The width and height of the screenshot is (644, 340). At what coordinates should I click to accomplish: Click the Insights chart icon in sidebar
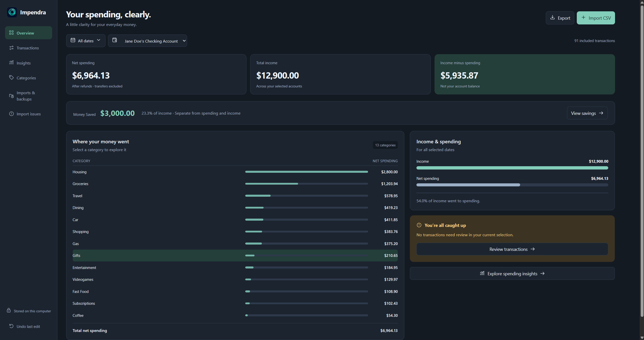(x=11, y=62)
